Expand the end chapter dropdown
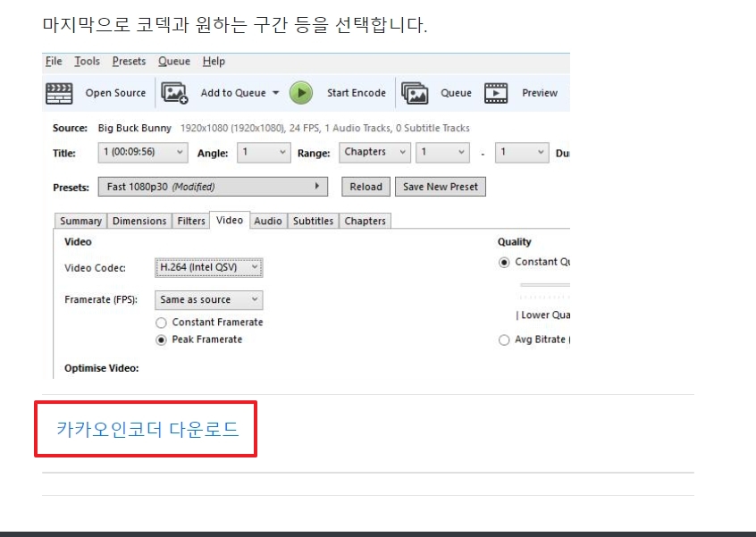The width and height of the screenshot is (756, 537). [522, 152]
